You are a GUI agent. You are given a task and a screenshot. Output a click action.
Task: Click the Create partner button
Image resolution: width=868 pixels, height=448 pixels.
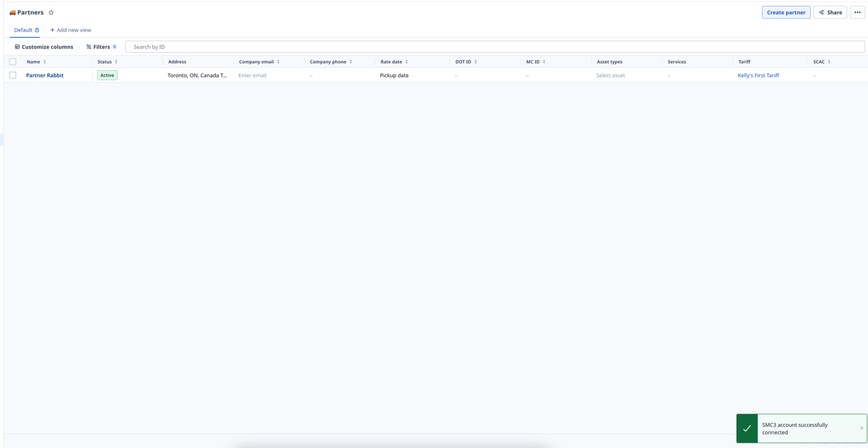pos(786,12)
